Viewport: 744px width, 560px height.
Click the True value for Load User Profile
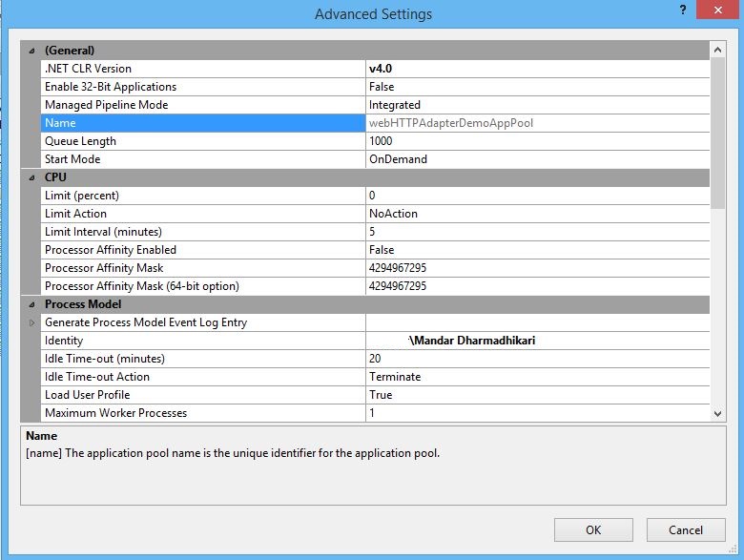[538, 395]
